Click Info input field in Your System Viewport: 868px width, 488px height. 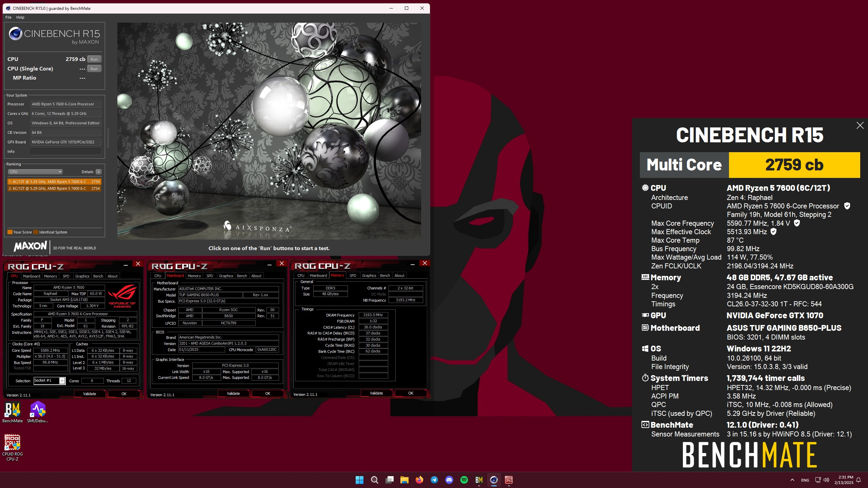[x=65, y=151]
